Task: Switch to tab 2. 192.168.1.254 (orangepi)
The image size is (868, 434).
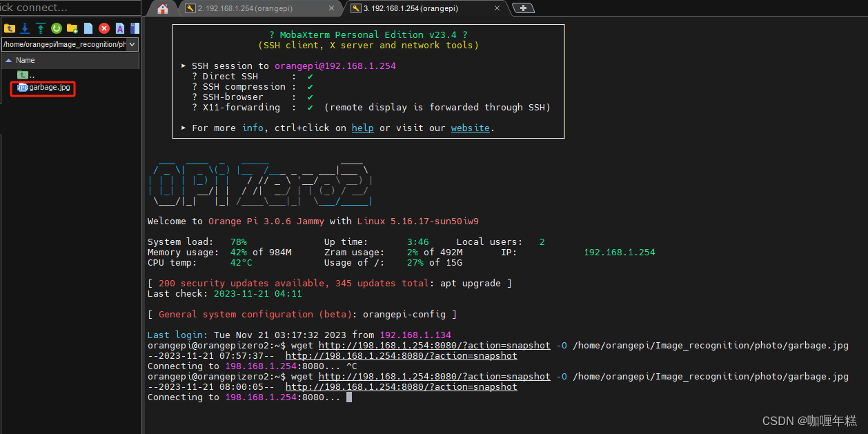Action: (x=261, y=8)
